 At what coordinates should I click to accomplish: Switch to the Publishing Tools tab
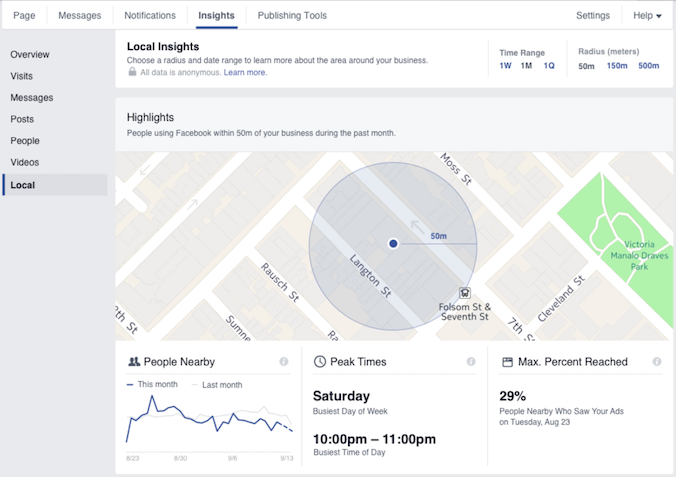tap(292, 15)
